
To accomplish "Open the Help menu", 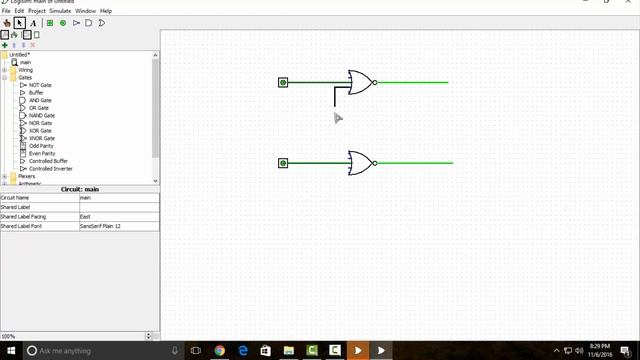I will (106, 11).
